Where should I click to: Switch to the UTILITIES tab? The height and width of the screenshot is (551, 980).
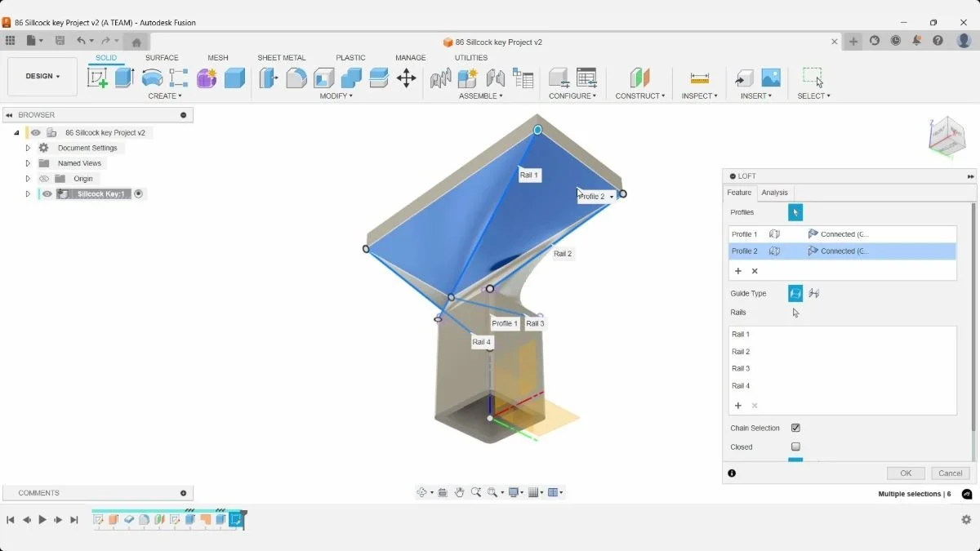click(471, 58)
